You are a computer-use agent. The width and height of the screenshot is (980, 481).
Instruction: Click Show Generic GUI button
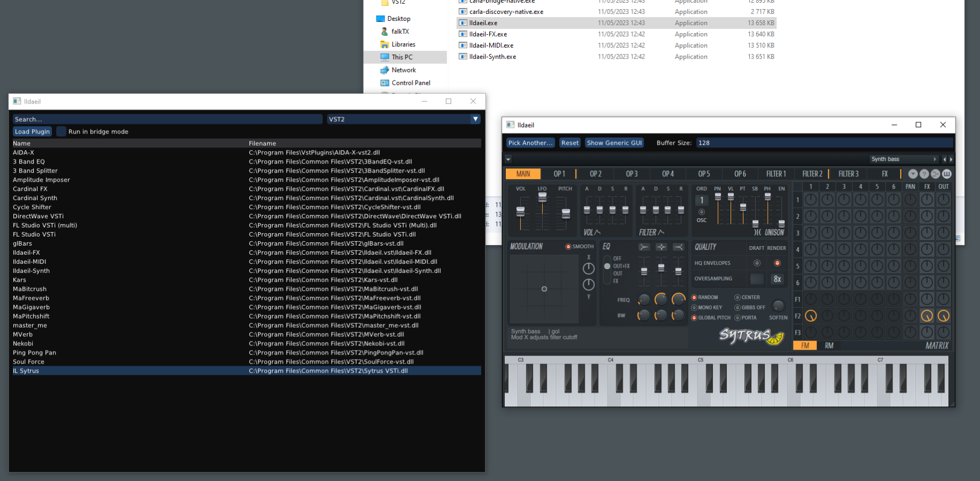[x=614, y=143]
